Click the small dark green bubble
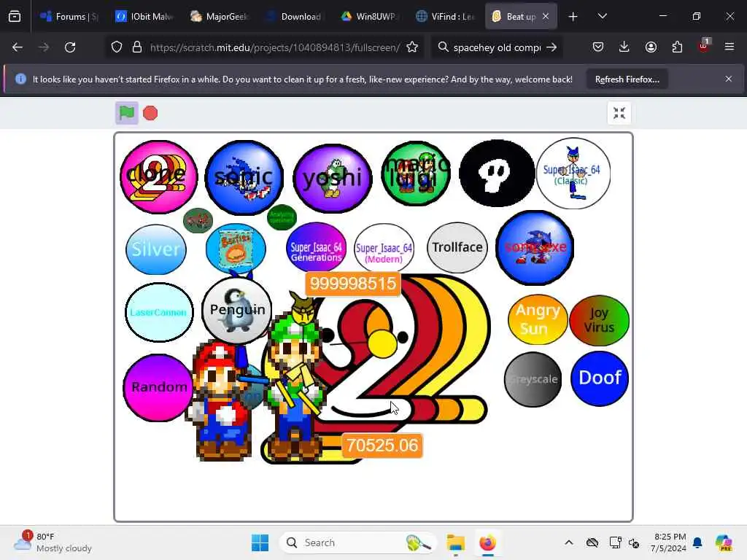The image size is (747, 560). (x=282, y=217)
